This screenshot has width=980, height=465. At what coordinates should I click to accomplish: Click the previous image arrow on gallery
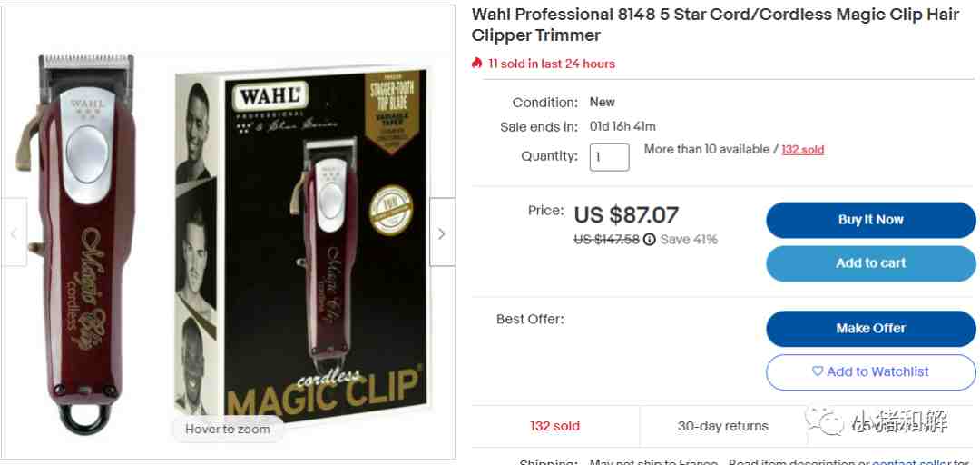pyautogui.click(x=14, y=232)
